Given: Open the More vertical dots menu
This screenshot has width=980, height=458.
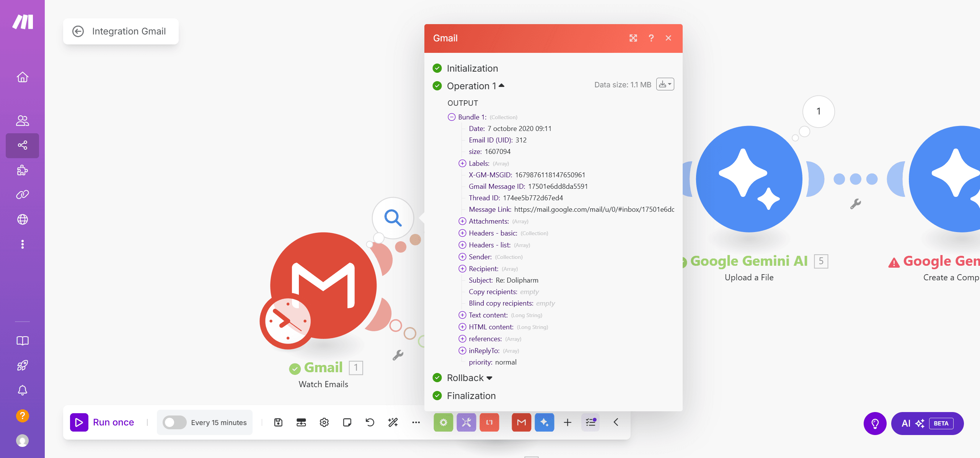Looking at the screenshot, I should pos(23,244).
